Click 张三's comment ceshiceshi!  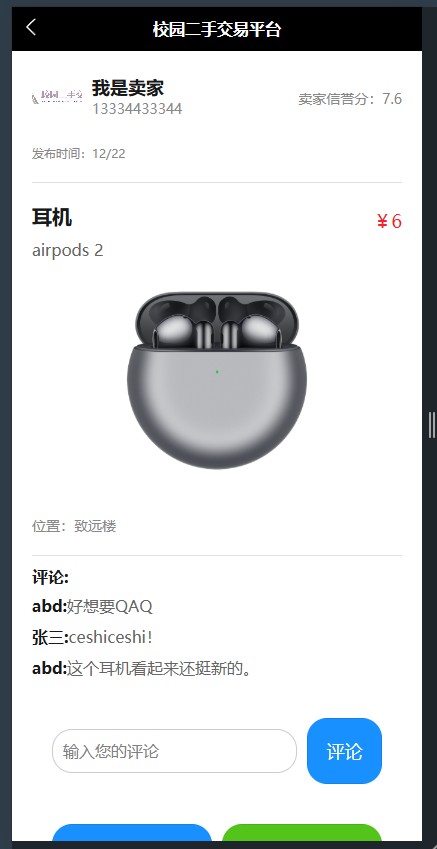tap(93, 637)
